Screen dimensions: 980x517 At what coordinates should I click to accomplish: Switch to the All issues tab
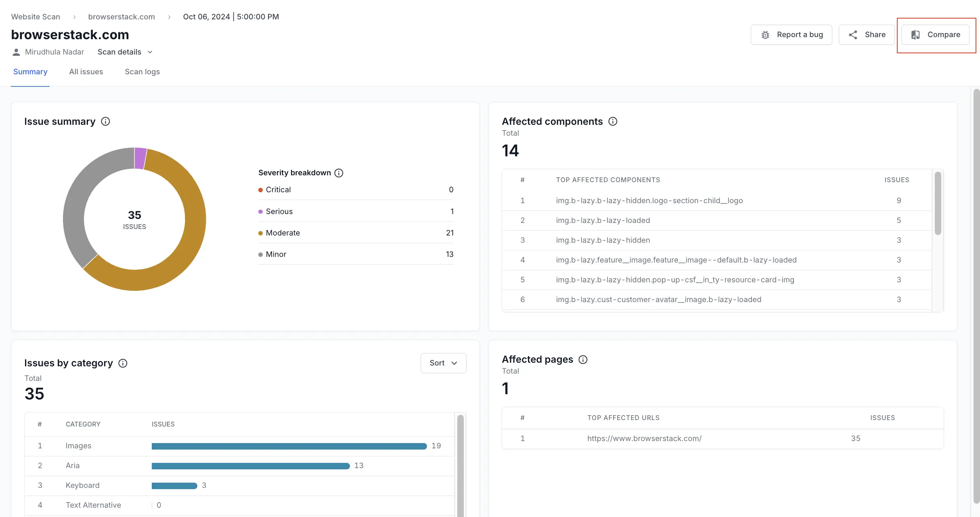pyautogui.click(x=86, y=72)
